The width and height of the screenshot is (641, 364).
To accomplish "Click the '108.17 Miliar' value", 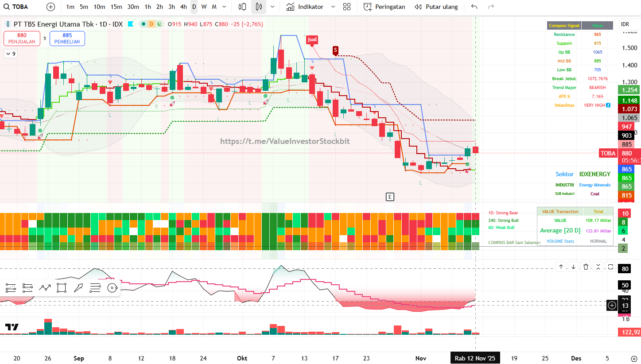I will [x=598, y=220].
